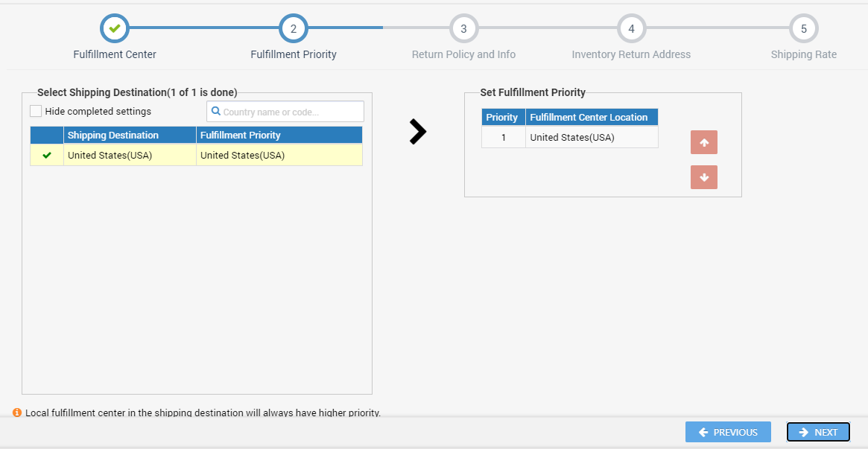Jump to step 4 Inventory Return Address
The width and height of the screenshot is (868, 449).
(x=631, y=29)
